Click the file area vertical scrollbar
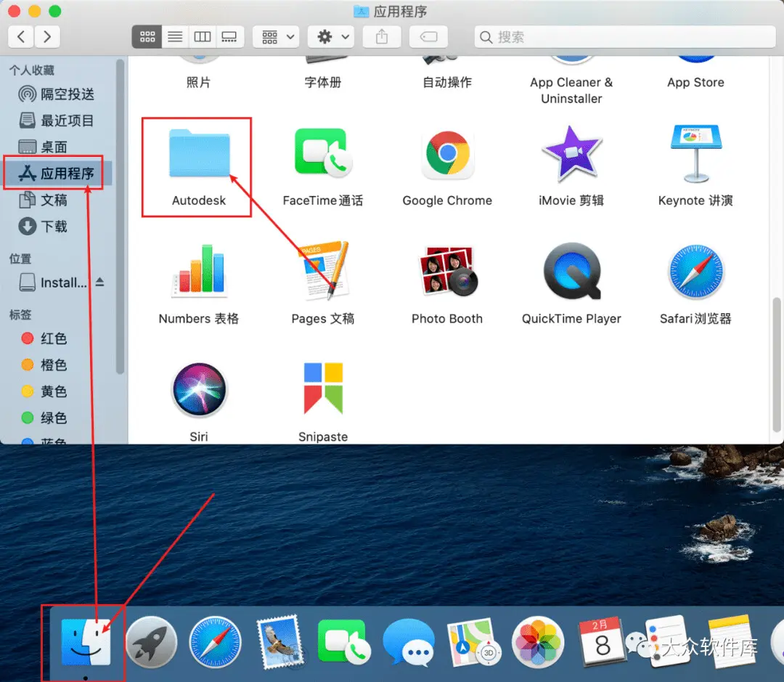Screen dimensions: 784x682 tap(777, 365)
